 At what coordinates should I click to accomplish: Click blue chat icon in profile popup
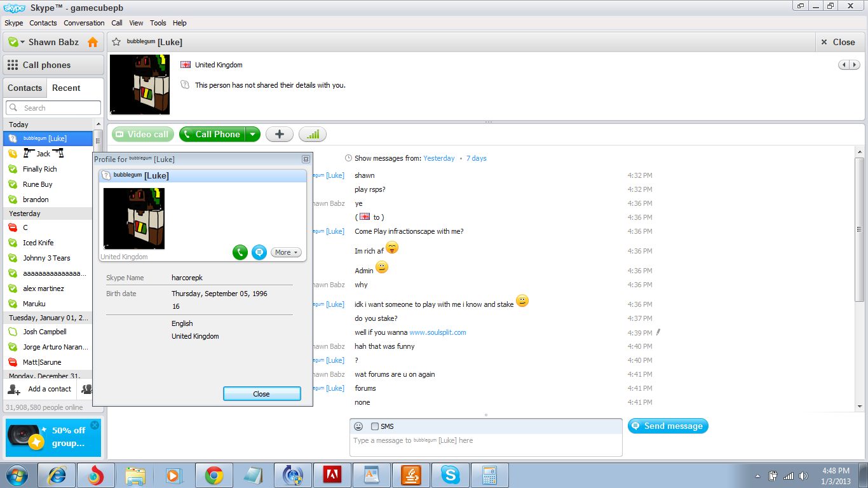(259, 252)
